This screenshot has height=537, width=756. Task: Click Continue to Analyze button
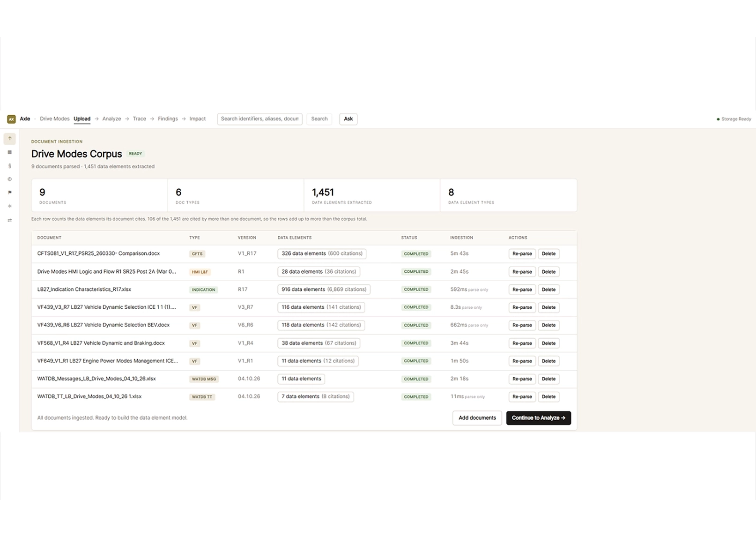[x=538, y=418]
